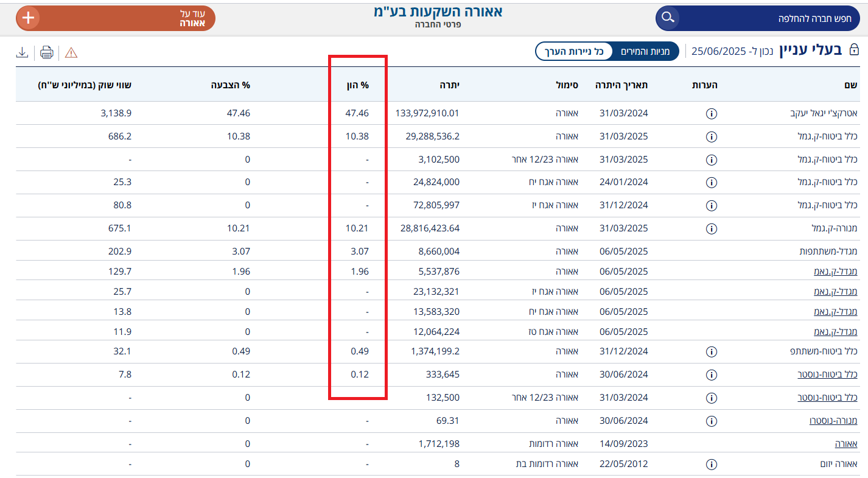The width and height of the screenshot is (868, 478).
Task: Click the balance 1,374,199.2
Action: click(x=435, y=351)
